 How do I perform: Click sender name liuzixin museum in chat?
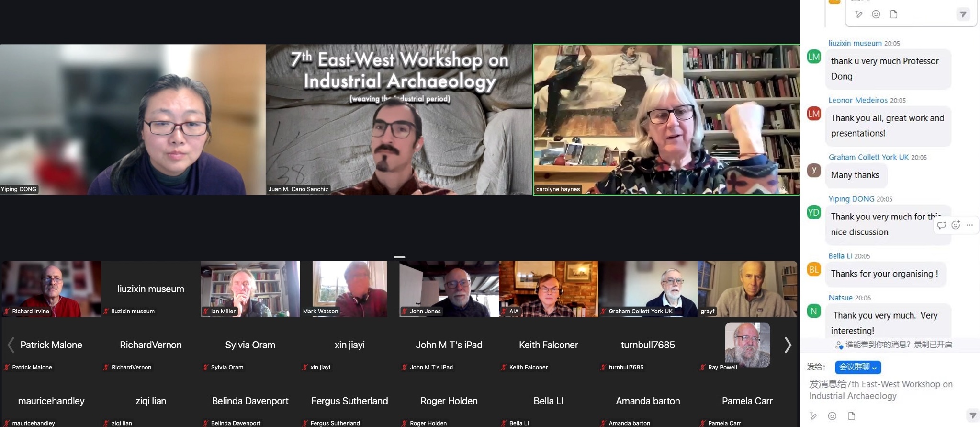click(x=855, y=43)
